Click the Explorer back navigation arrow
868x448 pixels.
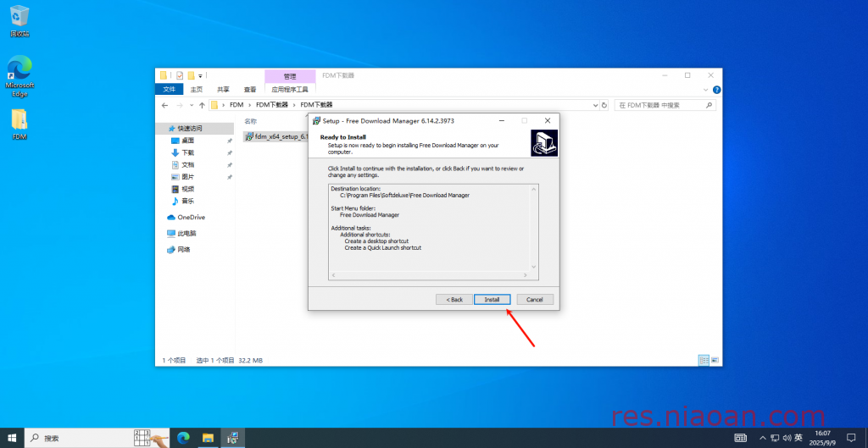pos(164,105)
